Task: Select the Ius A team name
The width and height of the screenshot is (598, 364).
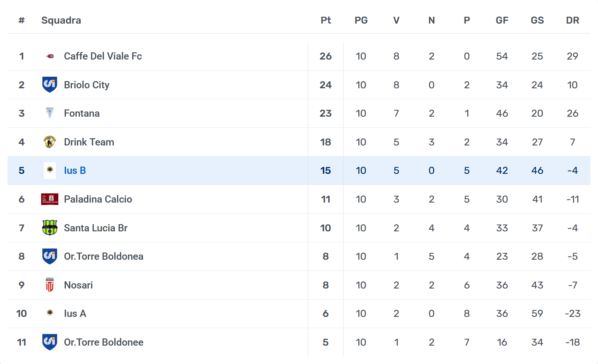Action: 75,314
